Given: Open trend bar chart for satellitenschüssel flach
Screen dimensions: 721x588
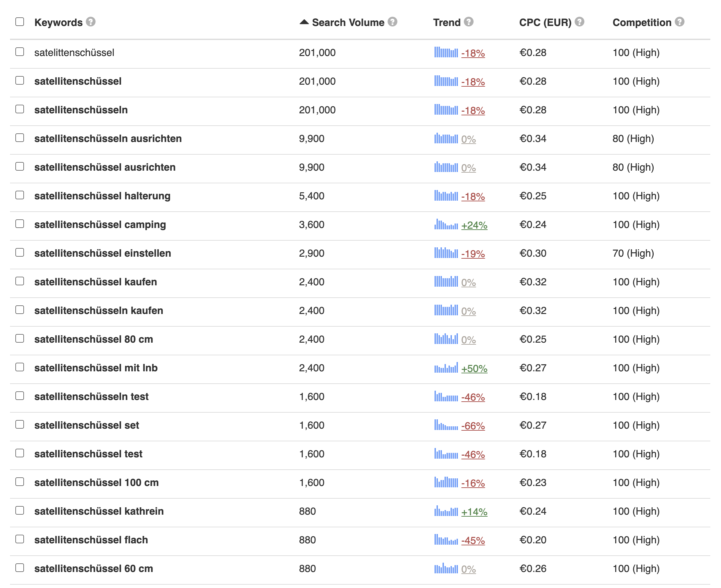Looking at the screenshot, I should [x=446, y=540].
